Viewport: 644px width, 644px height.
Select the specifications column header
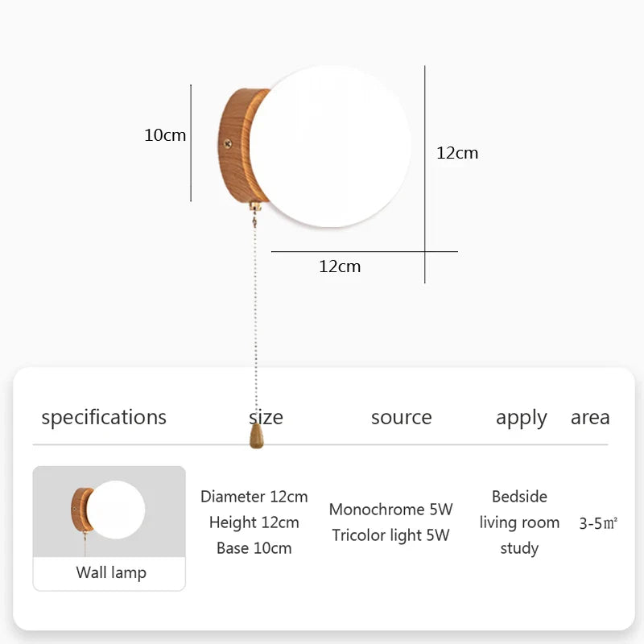coord(104,417)
